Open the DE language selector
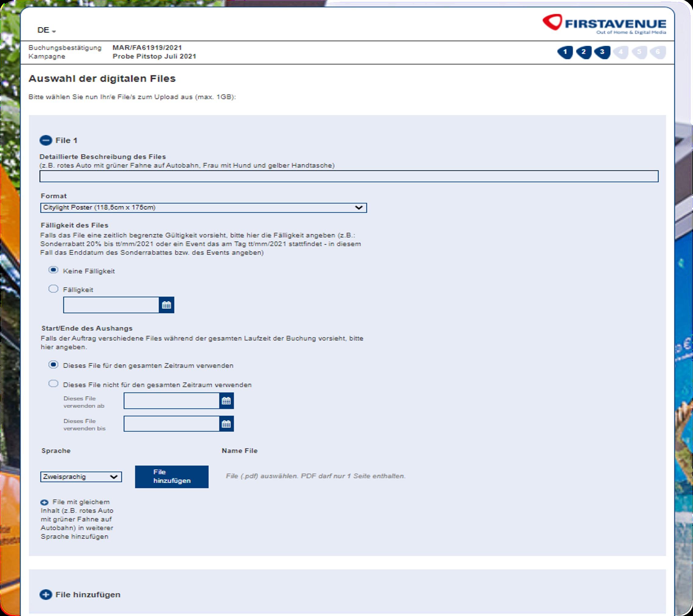This screenshot has height=616, width=693. click(x=46, y=30)
